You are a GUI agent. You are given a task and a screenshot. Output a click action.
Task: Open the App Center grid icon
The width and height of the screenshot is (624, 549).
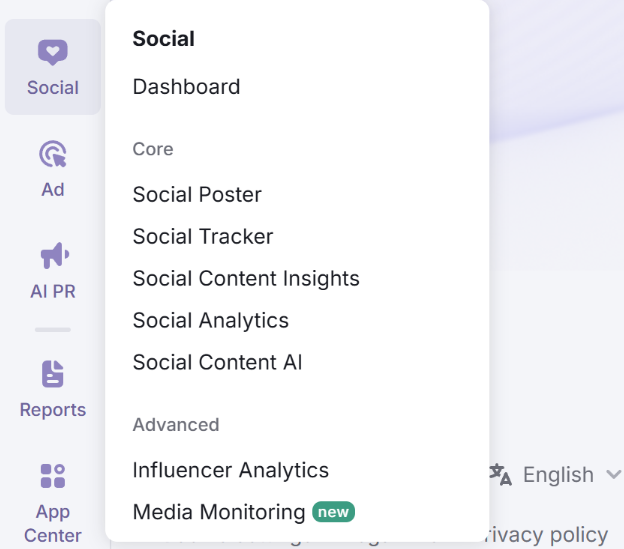point(52,476)
